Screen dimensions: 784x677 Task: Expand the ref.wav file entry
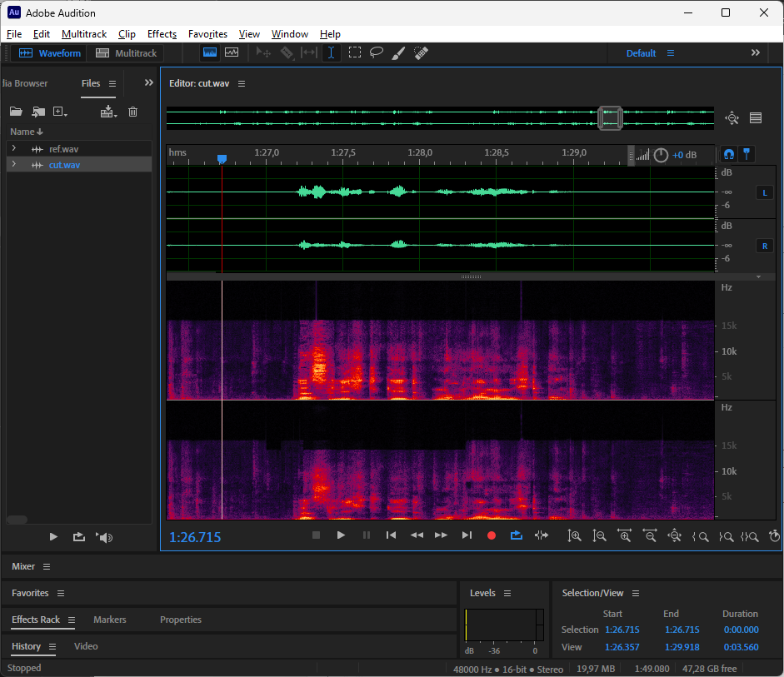point(13,149)
